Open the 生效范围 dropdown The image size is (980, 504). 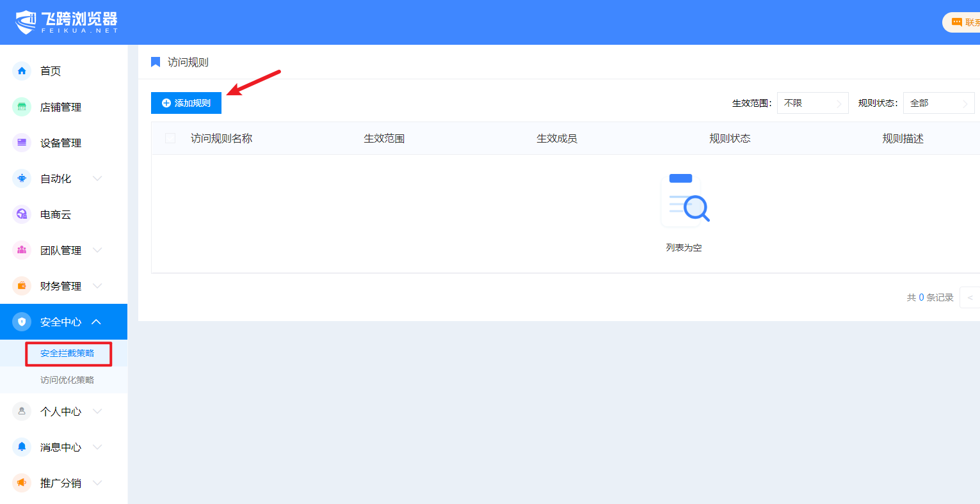pos(812,103)
